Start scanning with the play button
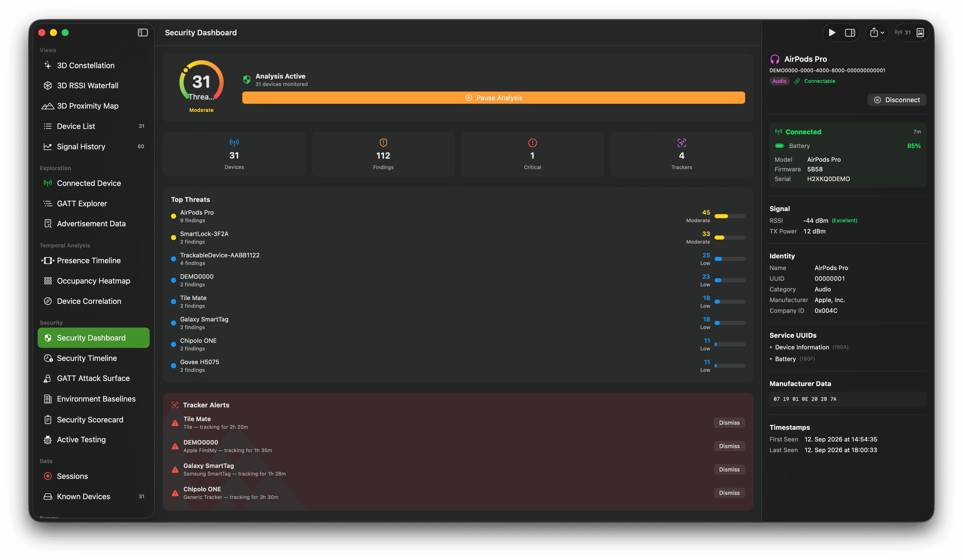The height and width of the screenshot is (560, 963). click(832, 33)
